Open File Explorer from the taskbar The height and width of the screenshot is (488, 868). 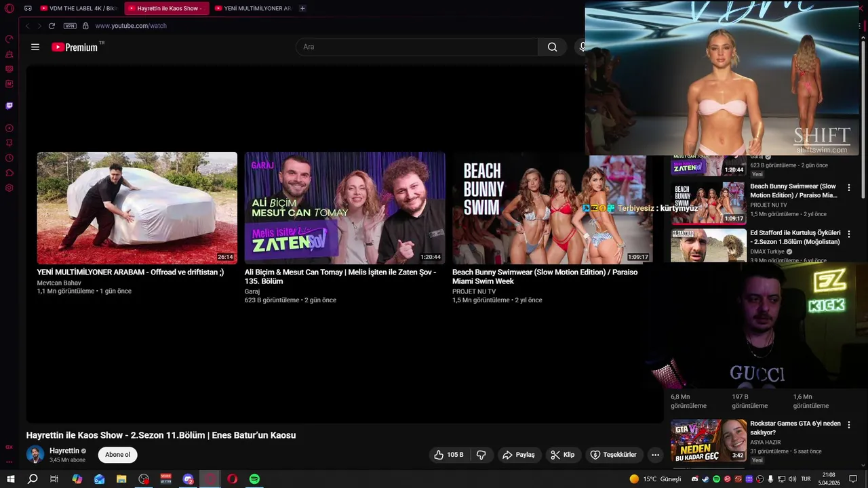[x=121, y=479]
